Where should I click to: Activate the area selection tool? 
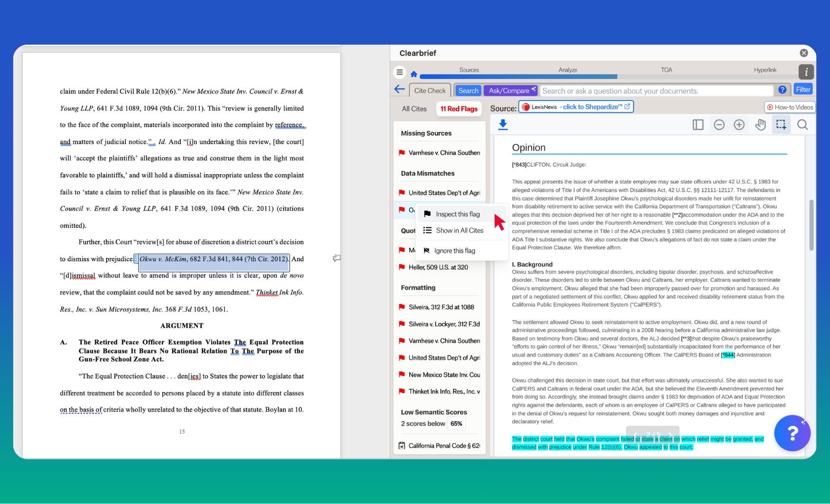point(781,125)
